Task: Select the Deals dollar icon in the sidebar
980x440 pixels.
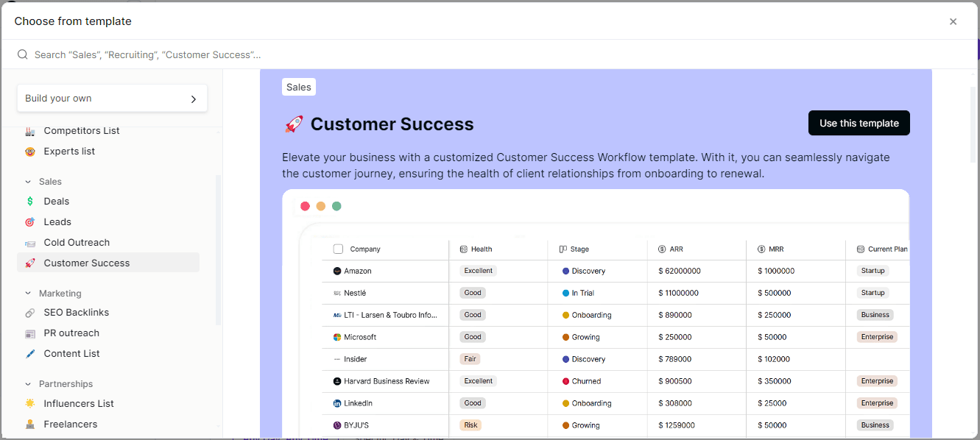Action: point(31,201)
